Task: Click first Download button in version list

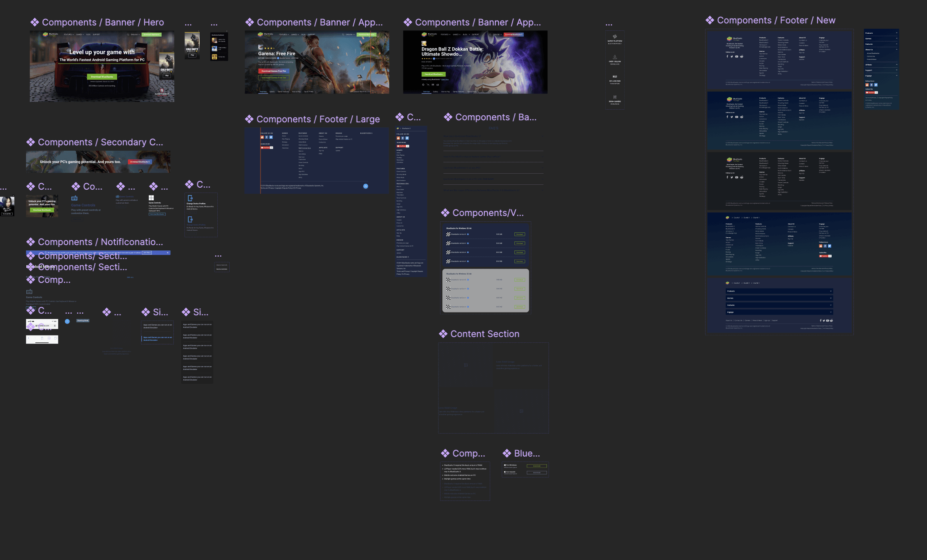Action: 519,234
